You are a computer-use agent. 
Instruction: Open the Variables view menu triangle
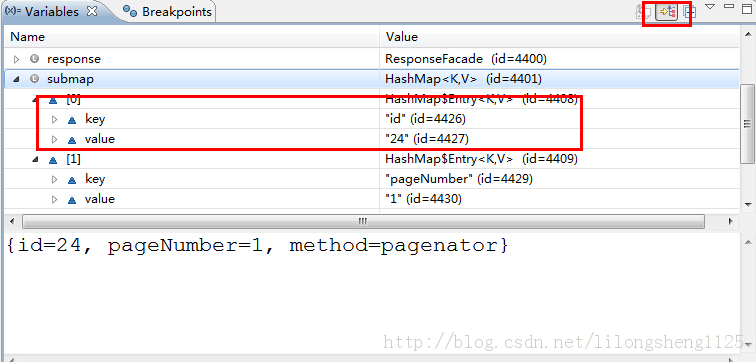pos(710,7)
